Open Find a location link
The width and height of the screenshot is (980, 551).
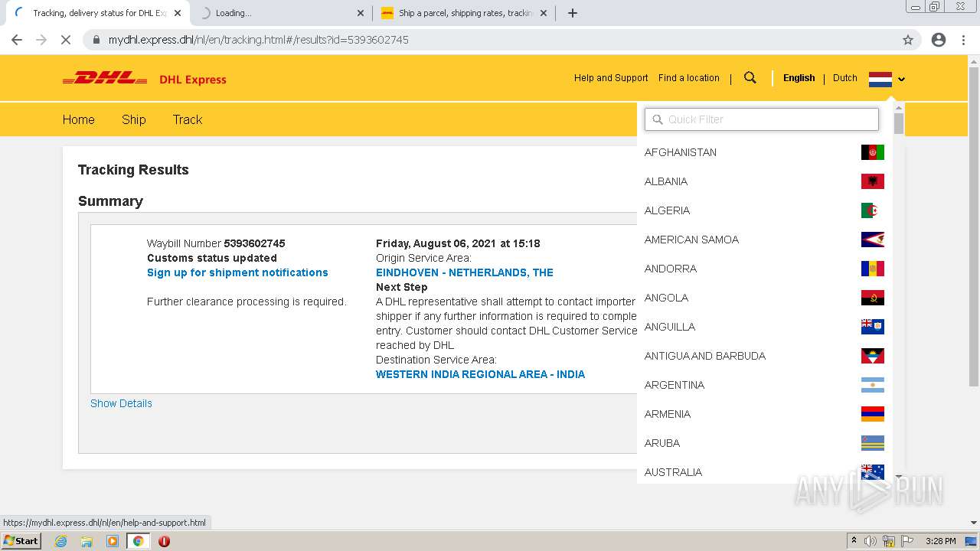click(689, 78)
